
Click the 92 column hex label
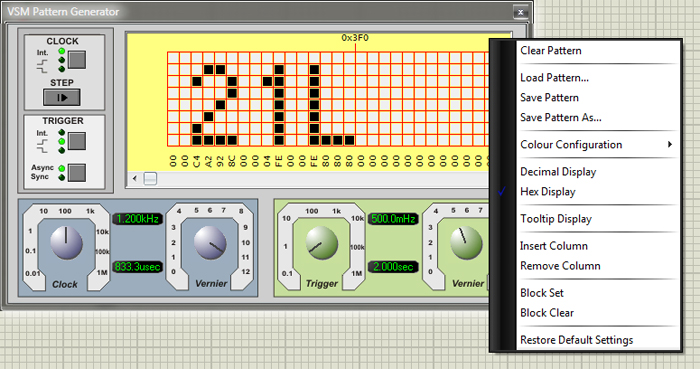[220, 161]
